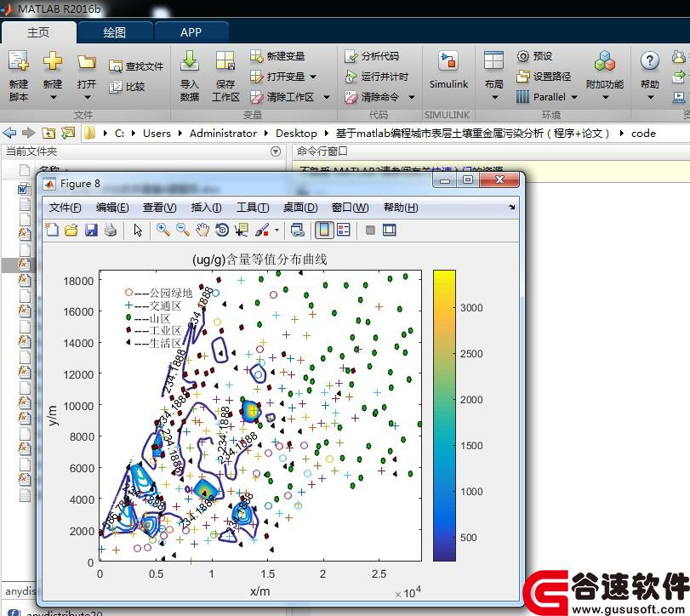The width and height of the screenshot is (690, 616).
Task: Select the Zoom Out magnifier tool
Action: click(x=183, y=230)
